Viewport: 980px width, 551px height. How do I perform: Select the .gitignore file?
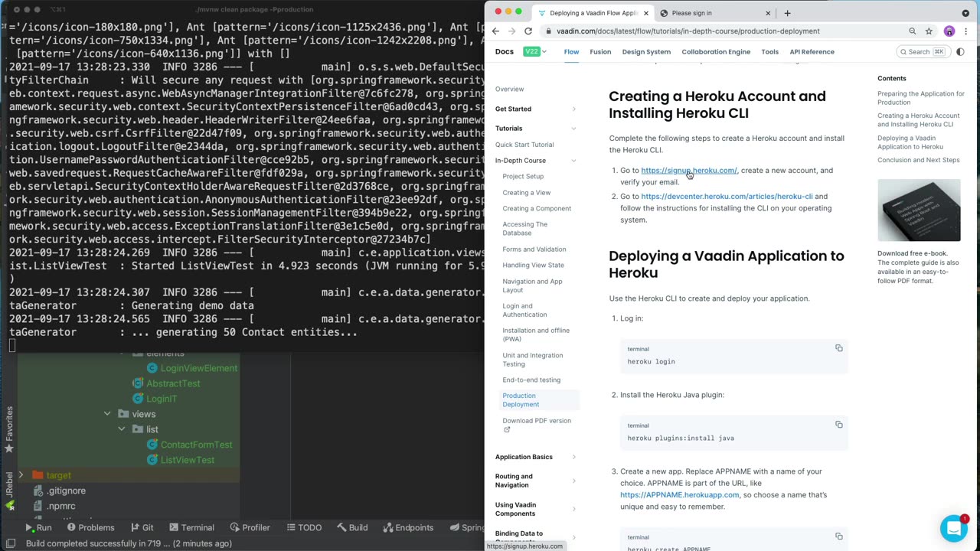click(x=66, y=491)
